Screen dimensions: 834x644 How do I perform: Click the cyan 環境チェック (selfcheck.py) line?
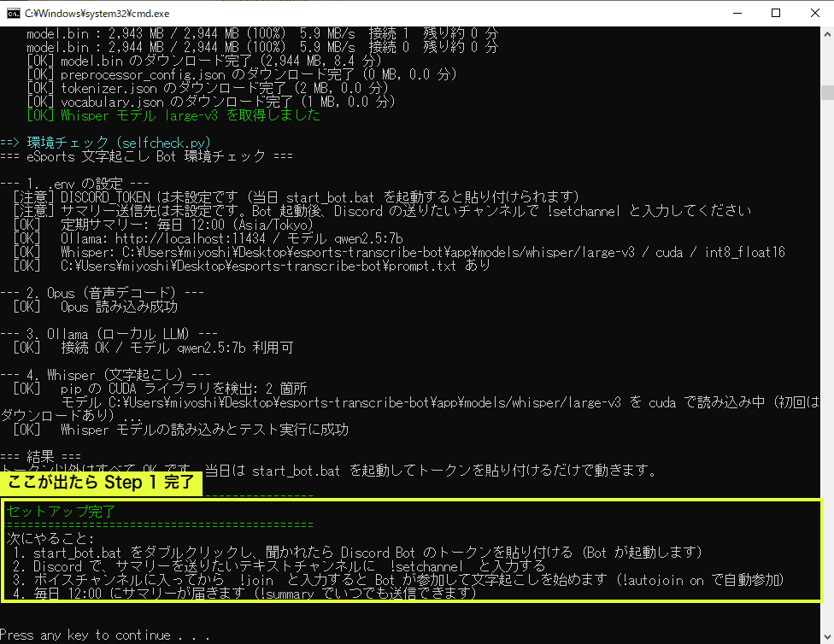tap(106, 143)
